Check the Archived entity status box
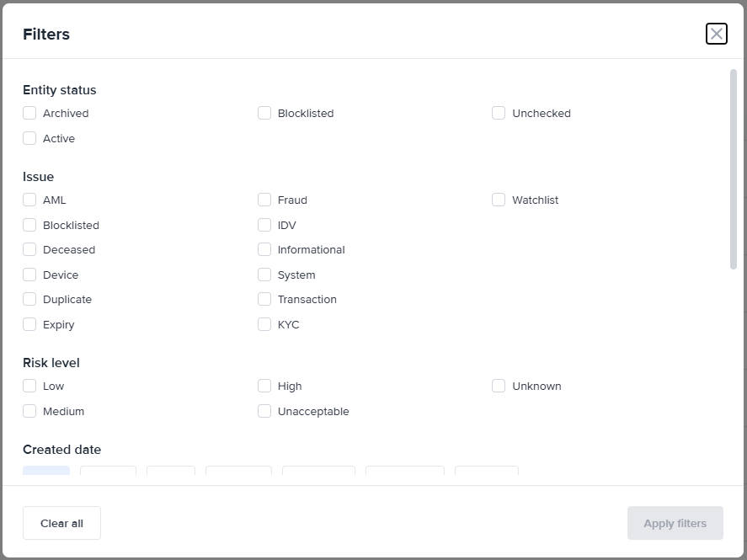The height and width of the screenshot is (560, 747). point(29,113)
